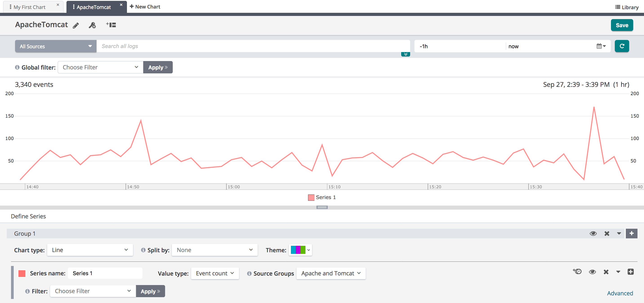Click the teal refresh search button
Screen dimensions: 644x303
pyautogui.click(x=622, y=46)
